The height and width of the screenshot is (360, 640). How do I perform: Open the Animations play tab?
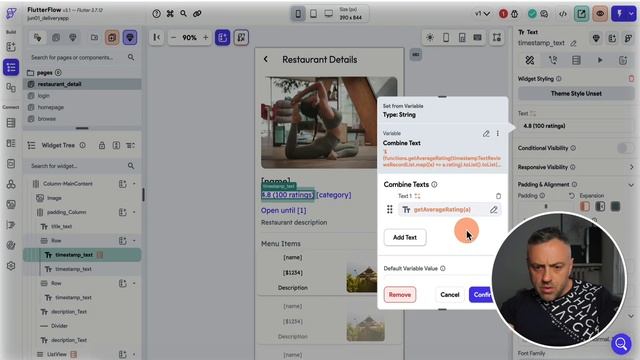pyautogui.click(x=600, y=60)
